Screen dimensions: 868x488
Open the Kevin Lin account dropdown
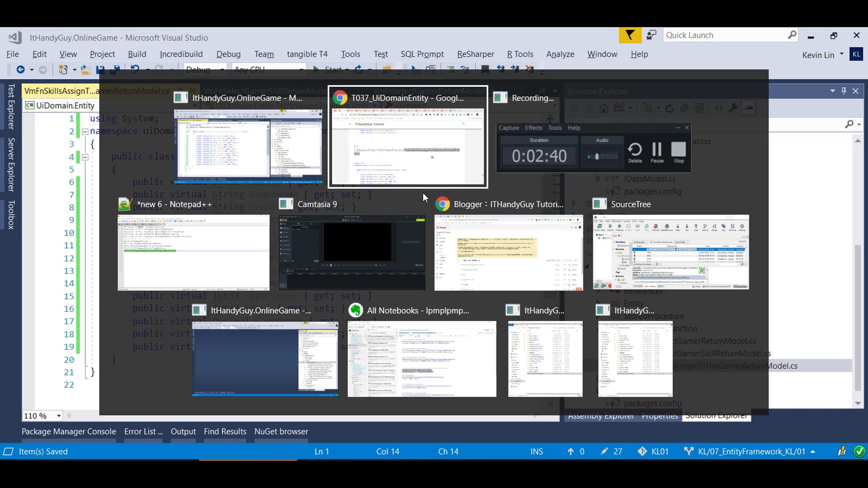(x=842, y=54)
